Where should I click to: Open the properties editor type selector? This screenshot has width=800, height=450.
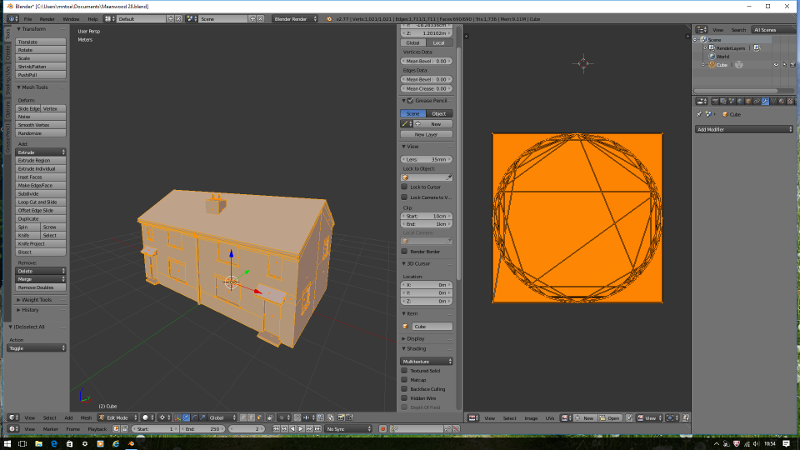(702, 101)
